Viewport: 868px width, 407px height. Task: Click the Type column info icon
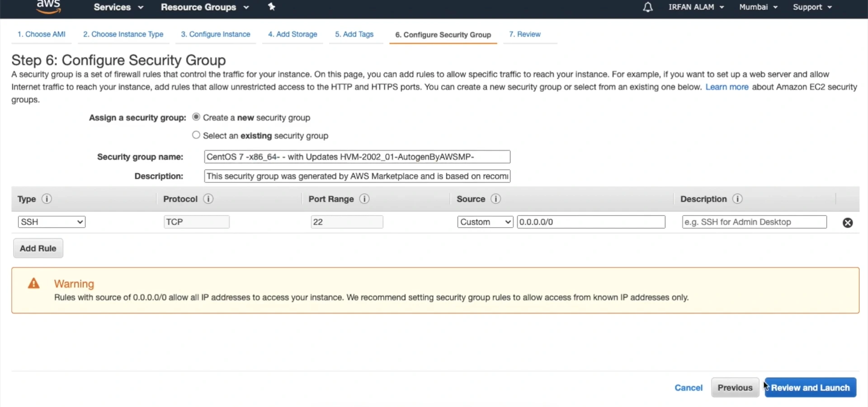47,199
